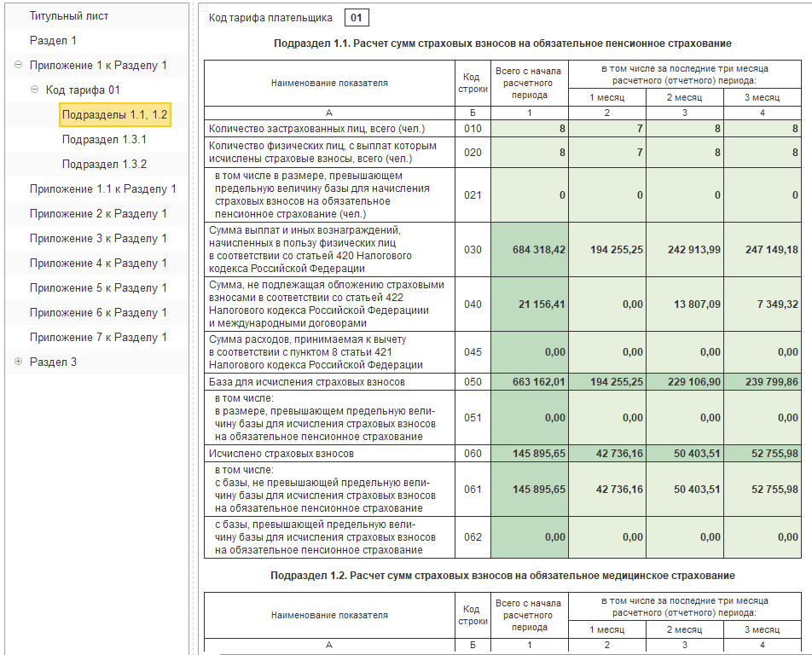Click base value 239 799,86 in line 050
Screen dimensions: 812x655
pos(762,382)
